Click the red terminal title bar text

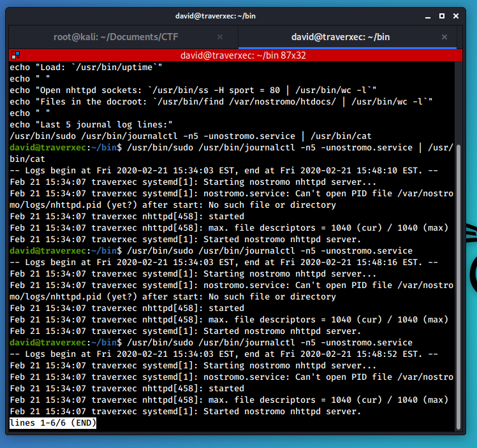pos(234,55)
